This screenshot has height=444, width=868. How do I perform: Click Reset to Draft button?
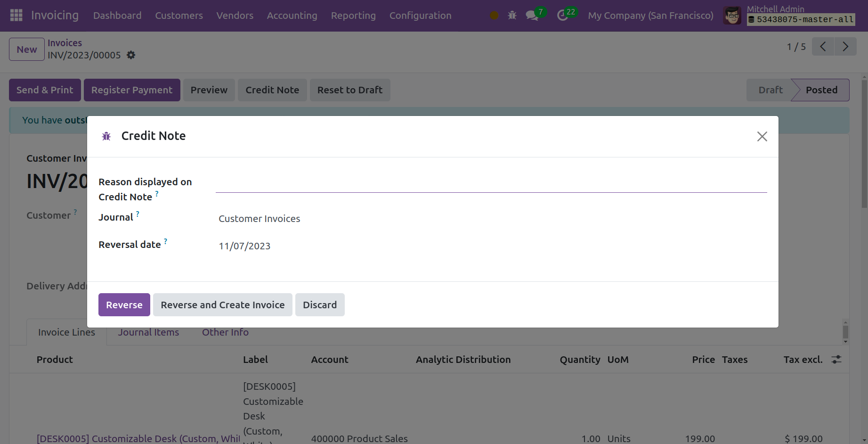pyautogui.click(x=350, y=90)
